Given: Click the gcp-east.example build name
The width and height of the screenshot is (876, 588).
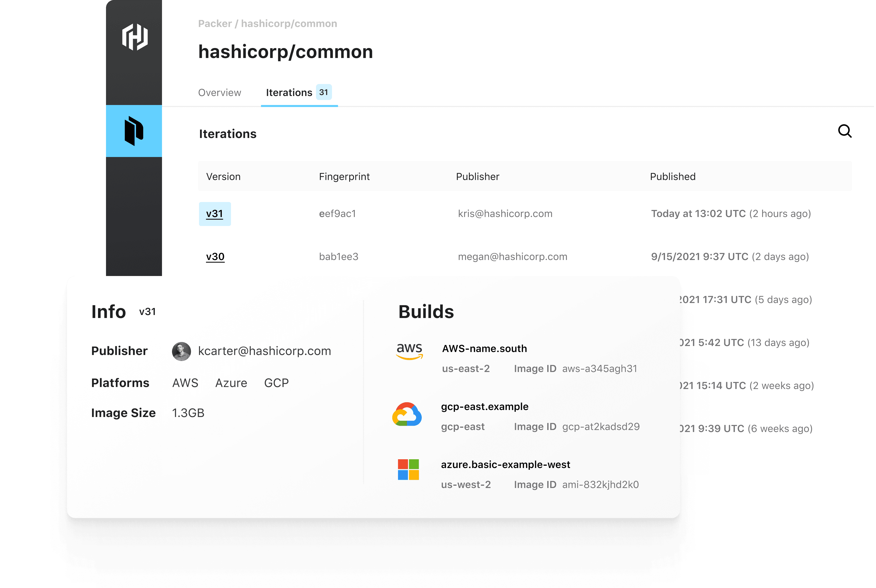Looking at the screenshot, I should tap(485, 407).
